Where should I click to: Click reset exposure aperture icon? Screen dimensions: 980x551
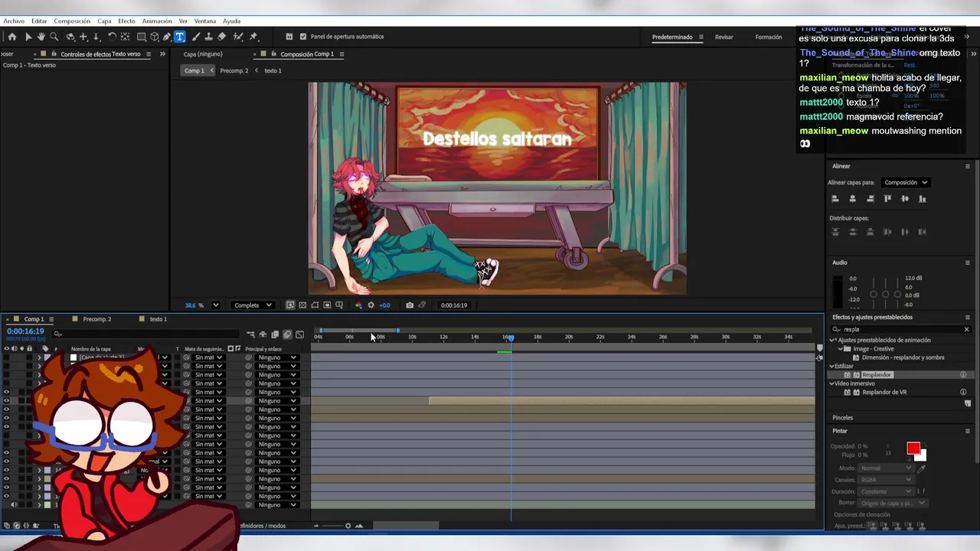(371, 305)
